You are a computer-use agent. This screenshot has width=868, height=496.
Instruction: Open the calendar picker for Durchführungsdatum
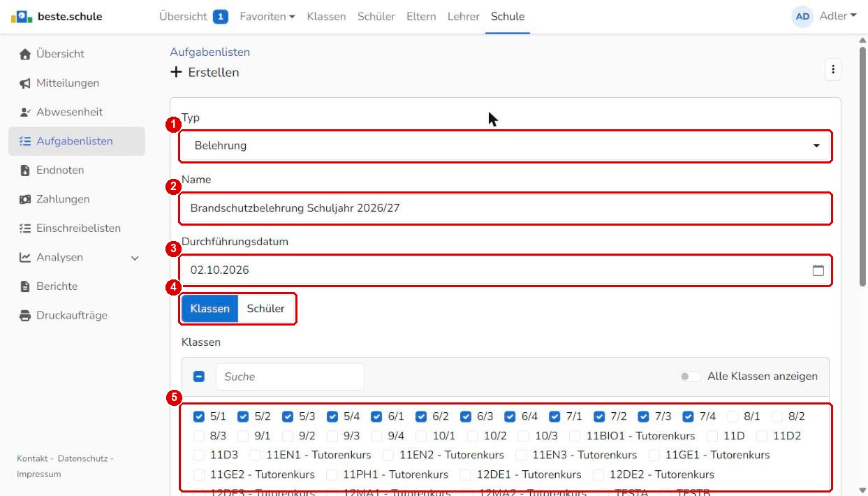818,270
